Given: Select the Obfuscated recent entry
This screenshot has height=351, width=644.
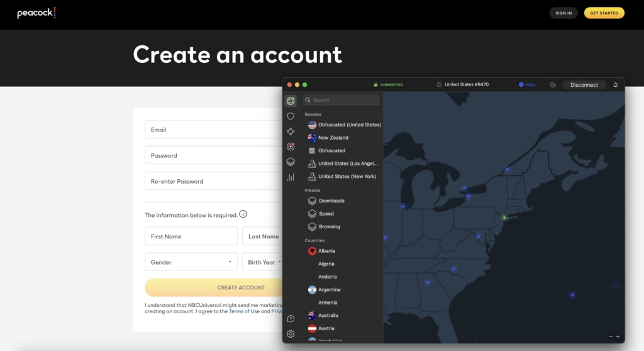Looking at the screenshot, I should (326, 150).
